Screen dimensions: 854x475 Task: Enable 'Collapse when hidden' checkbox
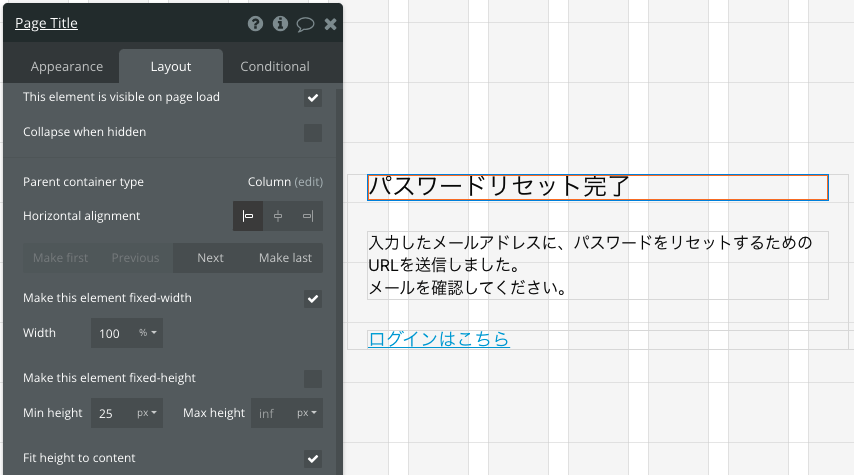pyautogui.click(x=313, y=133)
